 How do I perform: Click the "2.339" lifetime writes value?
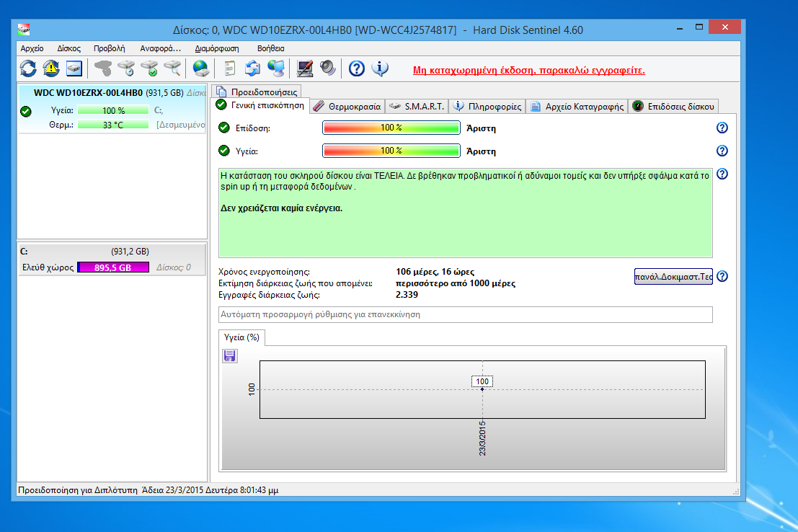[407, 295]
